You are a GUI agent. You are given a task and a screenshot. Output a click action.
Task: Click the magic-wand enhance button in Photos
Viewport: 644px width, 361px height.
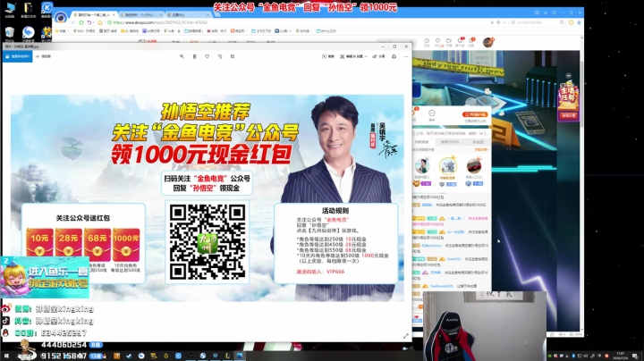[x=327, y=56]
